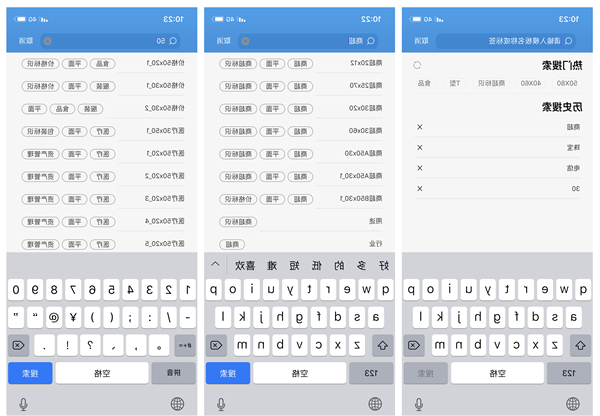Delete the 珠宝 history search entry
Viewport: 600px width, 416px height.
coord(420,147)
